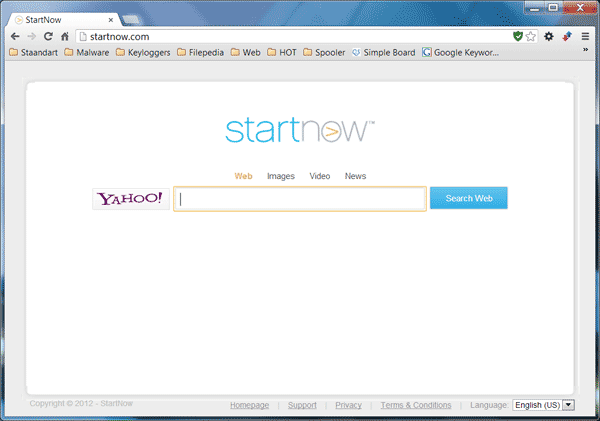
Task: Open the HOT bookmarks folder
Action: 282,52
